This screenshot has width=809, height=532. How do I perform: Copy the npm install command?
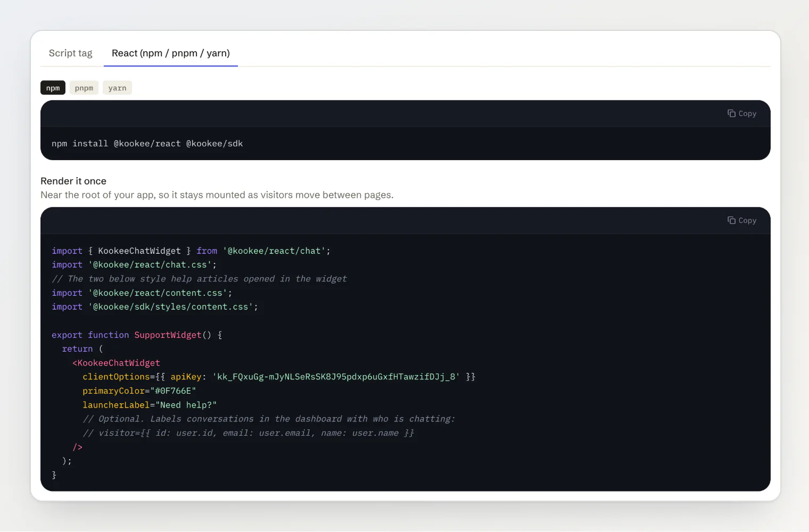click(742, 113)
